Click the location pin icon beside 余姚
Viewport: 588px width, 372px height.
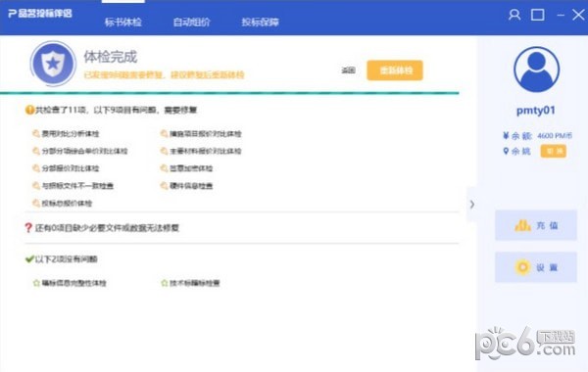click(x=506, y=151)
